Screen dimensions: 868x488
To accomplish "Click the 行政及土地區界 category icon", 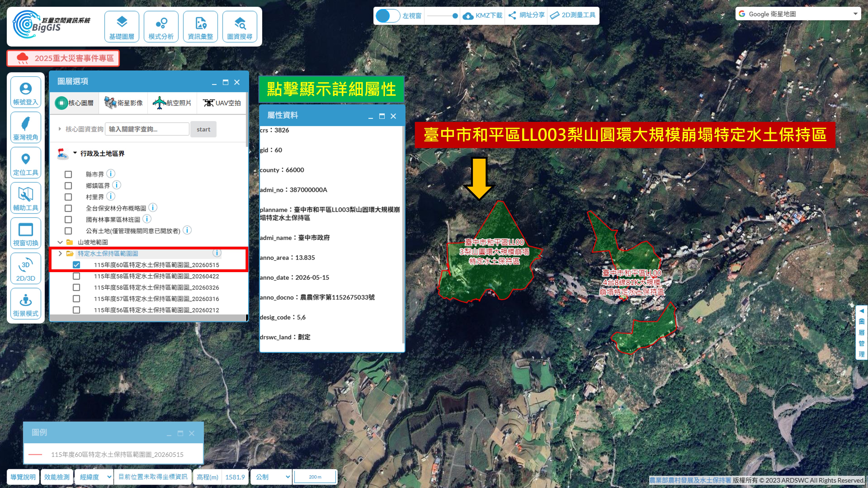I will pos(63,154).
